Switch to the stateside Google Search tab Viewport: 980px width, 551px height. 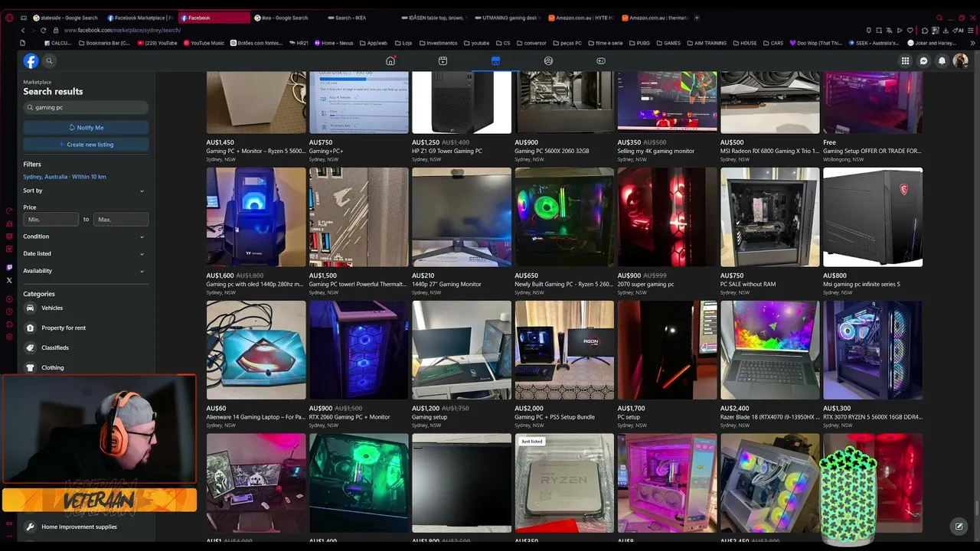click(66, 18)
